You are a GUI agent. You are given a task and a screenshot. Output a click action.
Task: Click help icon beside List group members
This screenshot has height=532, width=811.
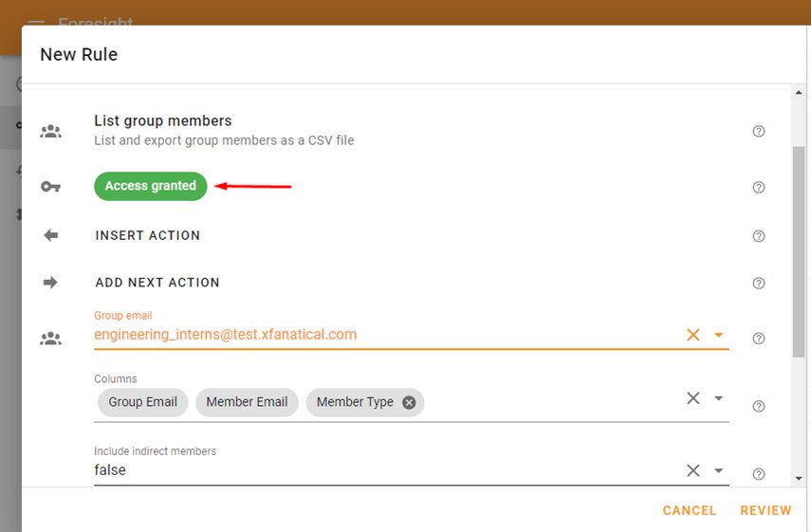click(x=758, y=131)
